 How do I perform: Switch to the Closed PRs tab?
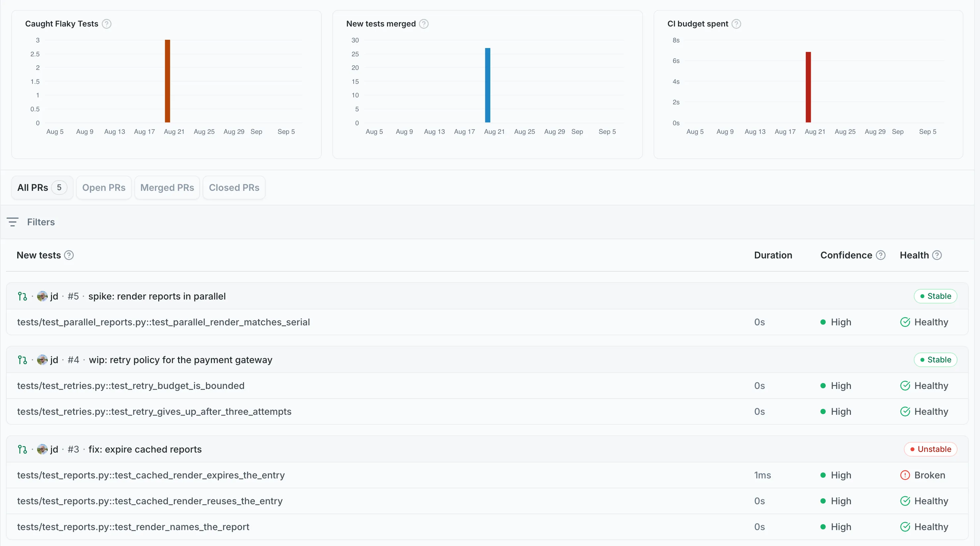[234, 188]
